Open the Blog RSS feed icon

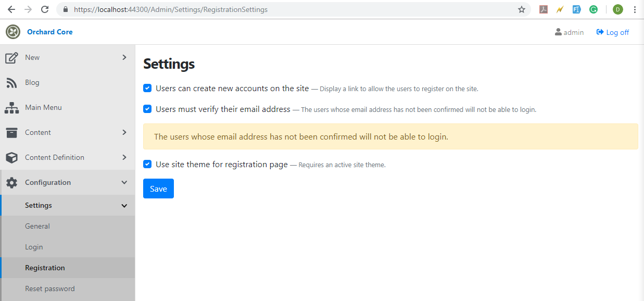(x=11, y=82)
